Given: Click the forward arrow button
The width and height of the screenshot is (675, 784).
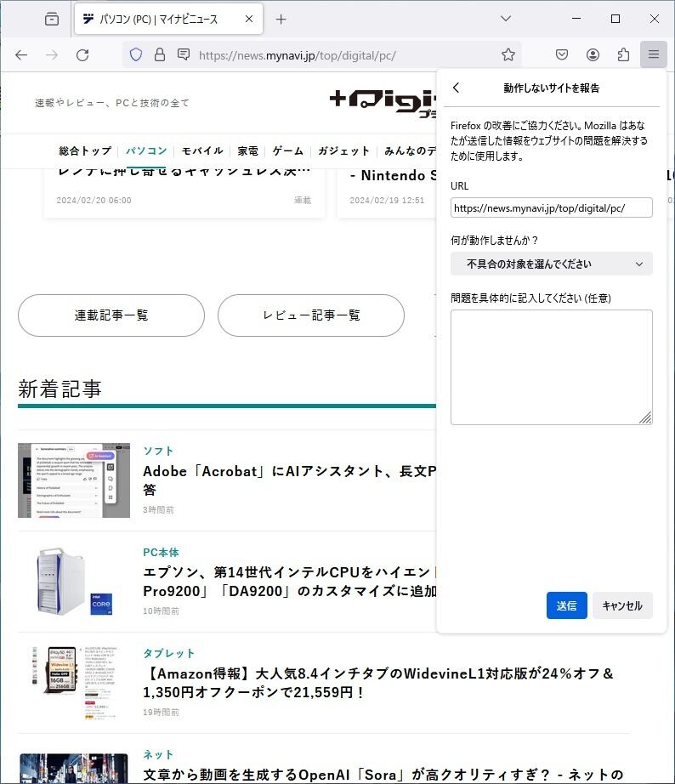Looking at the screenshot, I should pos(52,55).
